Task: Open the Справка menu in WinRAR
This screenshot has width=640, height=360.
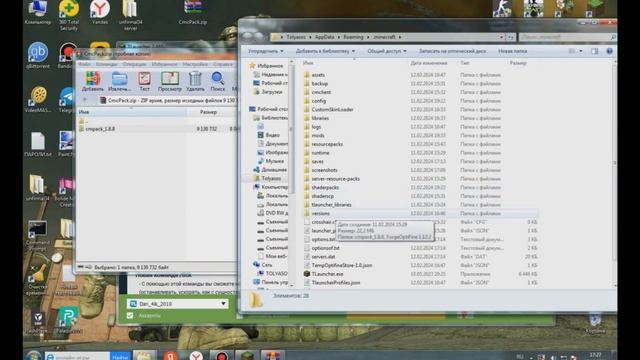Action: (223, 64)
